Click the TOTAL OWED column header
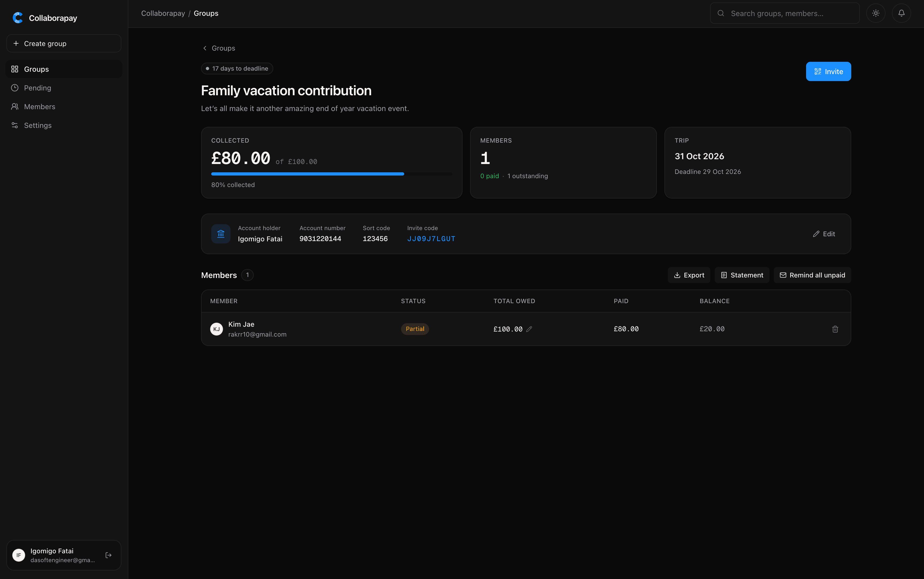 [514, 301]
